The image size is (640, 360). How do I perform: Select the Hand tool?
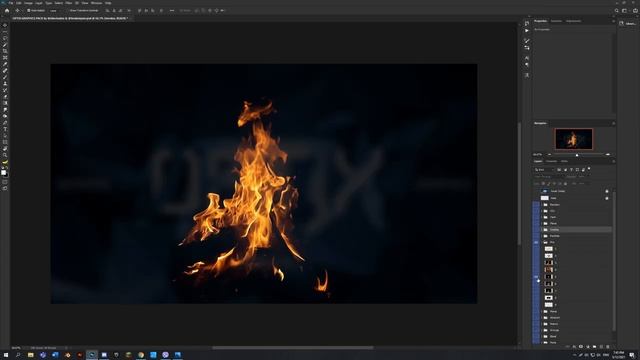click(5, 149)
